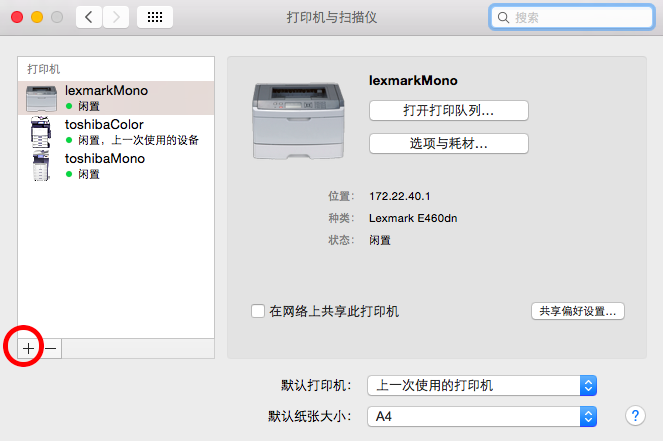Go back with the left arrow button
663x441 pixels.
pyautogui.click(x=89, y=17)
